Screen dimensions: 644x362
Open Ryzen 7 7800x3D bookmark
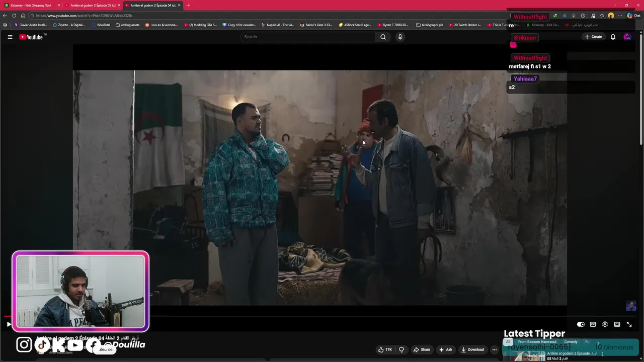[393, 25]
